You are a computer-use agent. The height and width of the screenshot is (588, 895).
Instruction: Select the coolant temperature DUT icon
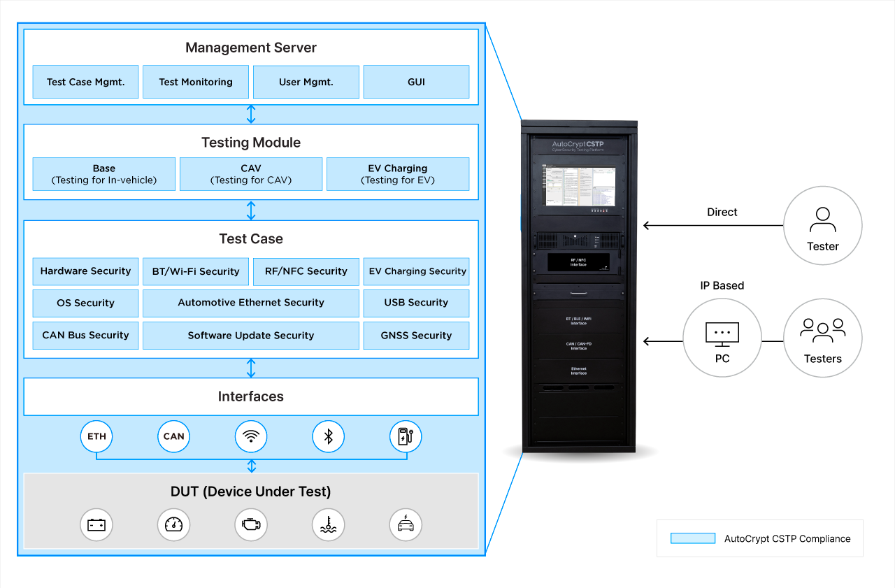coord(328,524)
